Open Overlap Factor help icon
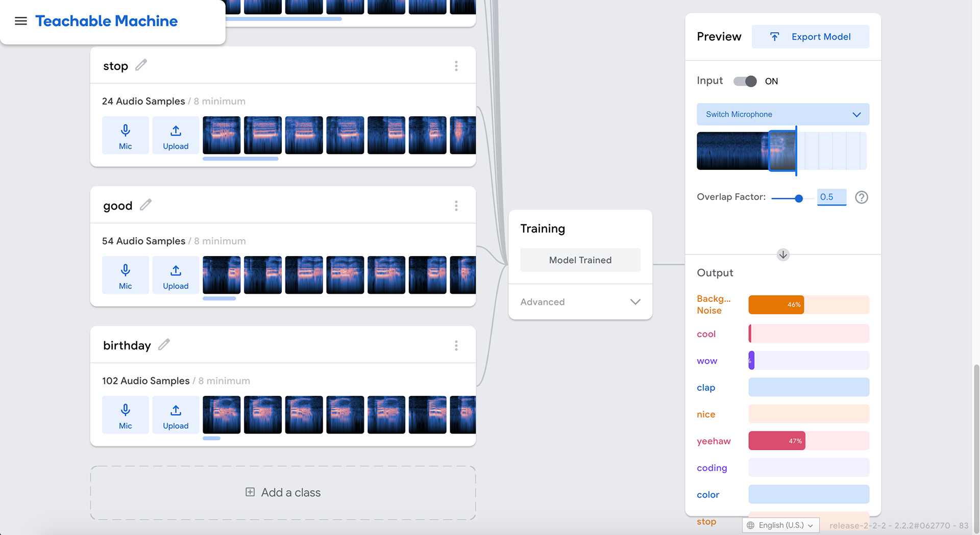980x535 pixels. click(x=862, y=197)
